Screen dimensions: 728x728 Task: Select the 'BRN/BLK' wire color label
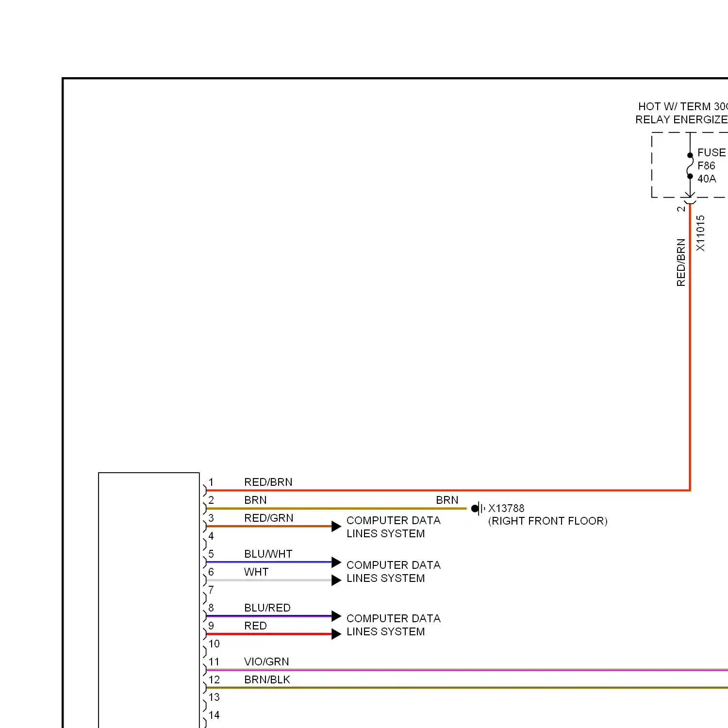click(267, 679)
